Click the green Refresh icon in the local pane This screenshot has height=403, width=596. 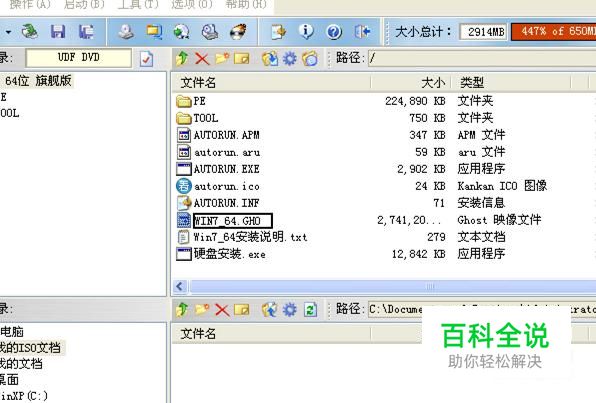[x=310, y=310]
